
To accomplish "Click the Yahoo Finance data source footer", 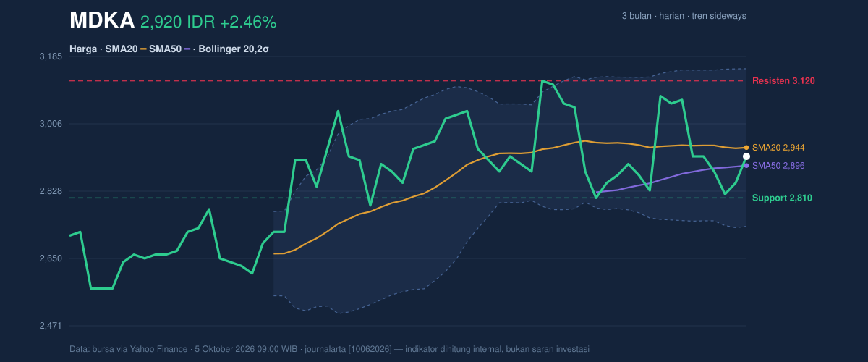I will (x=329, y=349).
